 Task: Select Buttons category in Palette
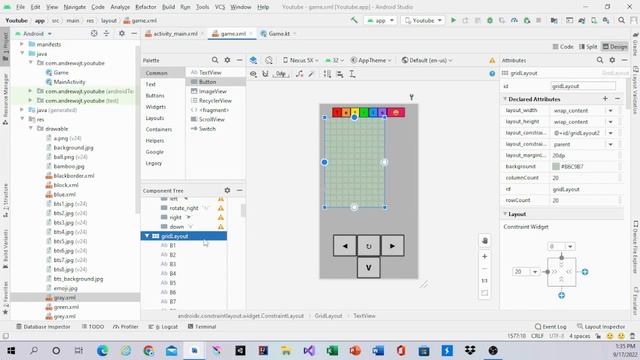pos(155,95)
